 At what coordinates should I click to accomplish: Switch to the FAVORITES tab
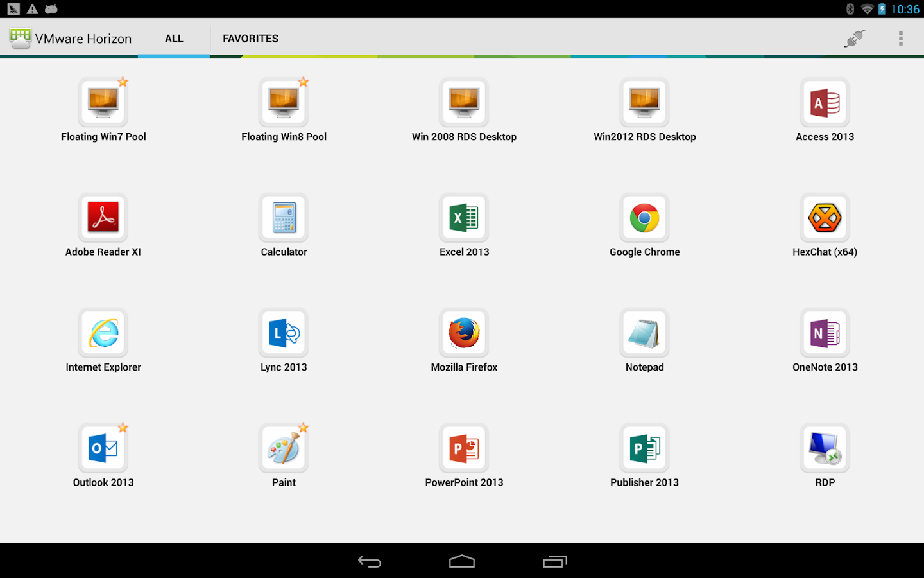(250, 39)
